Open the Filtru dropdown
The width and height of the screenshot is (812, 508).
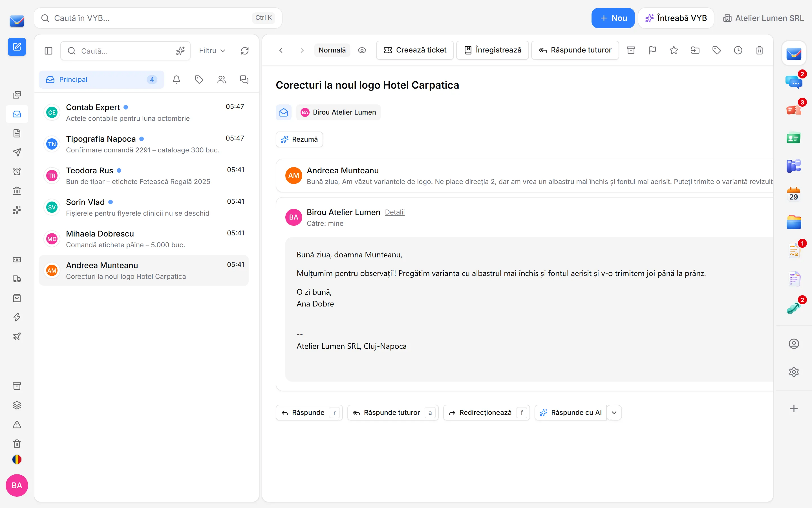(212, 51)
